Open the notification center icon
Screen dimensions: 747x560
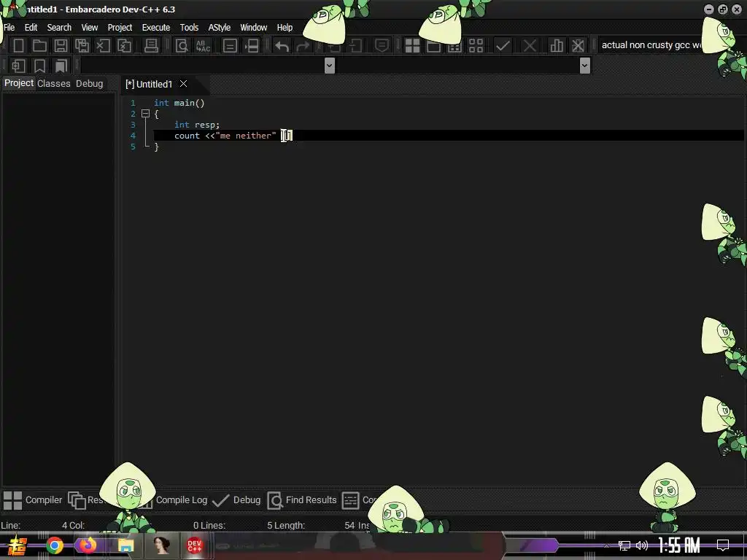coord(723,545)
